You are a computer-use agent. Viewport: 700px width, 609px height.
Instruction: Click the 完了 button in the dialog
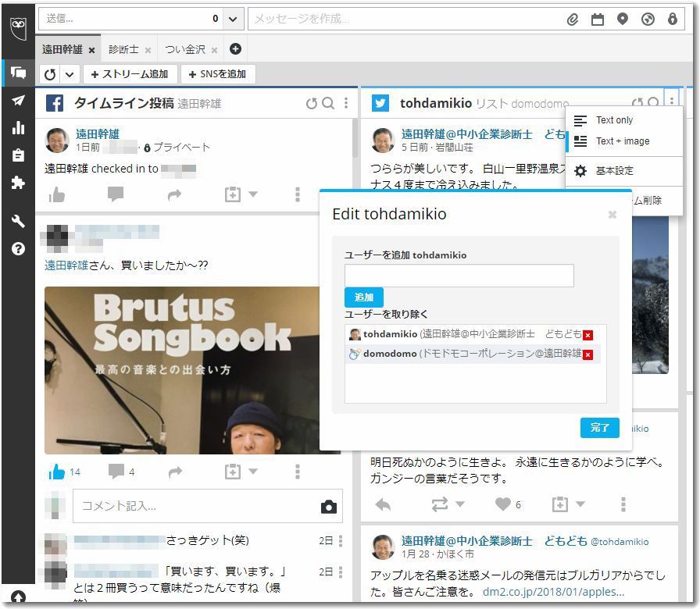click(599, 428)
